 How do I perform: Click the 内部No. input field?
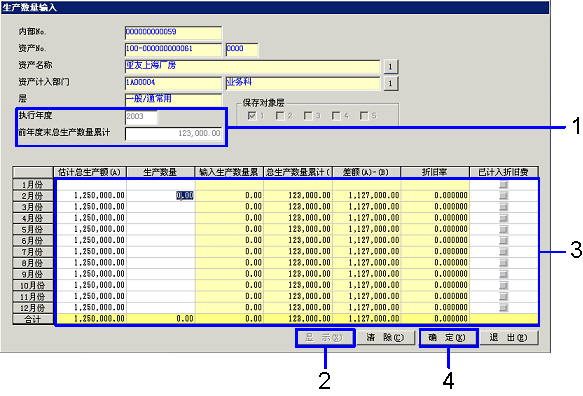coord(173,33)
